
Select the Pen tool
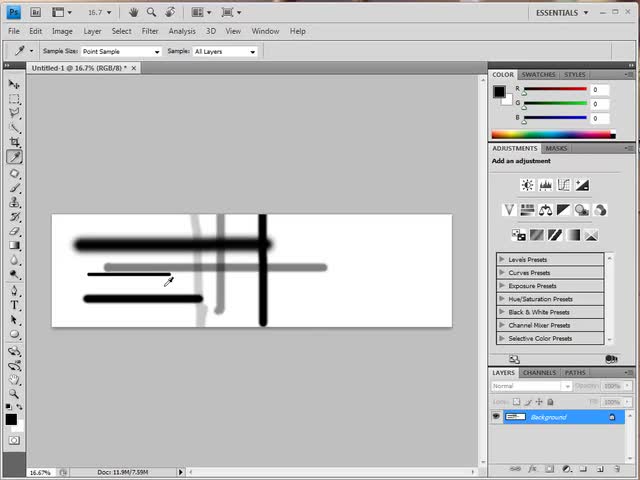14,291
